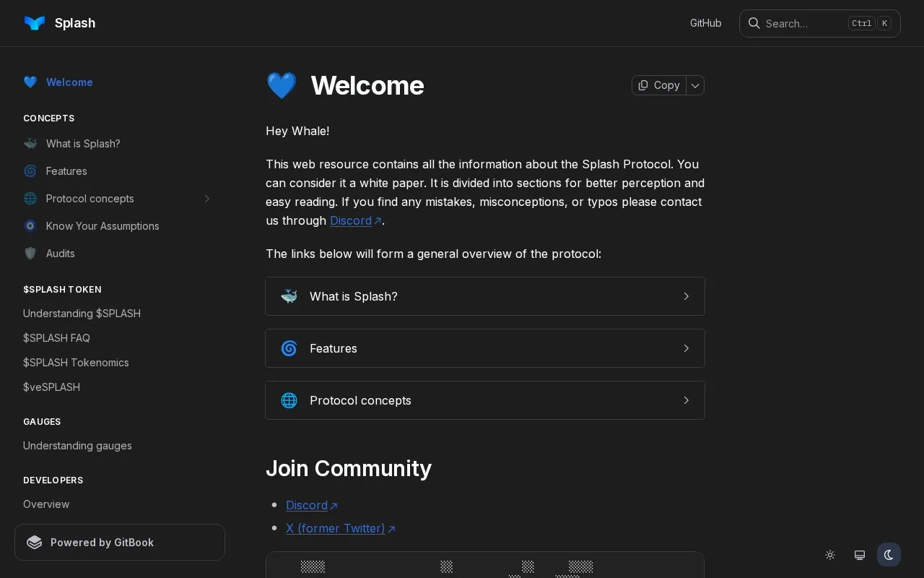Click chevron on Protocol concepts card
This screenshot has width=924, height=578.
coord(687,400)
